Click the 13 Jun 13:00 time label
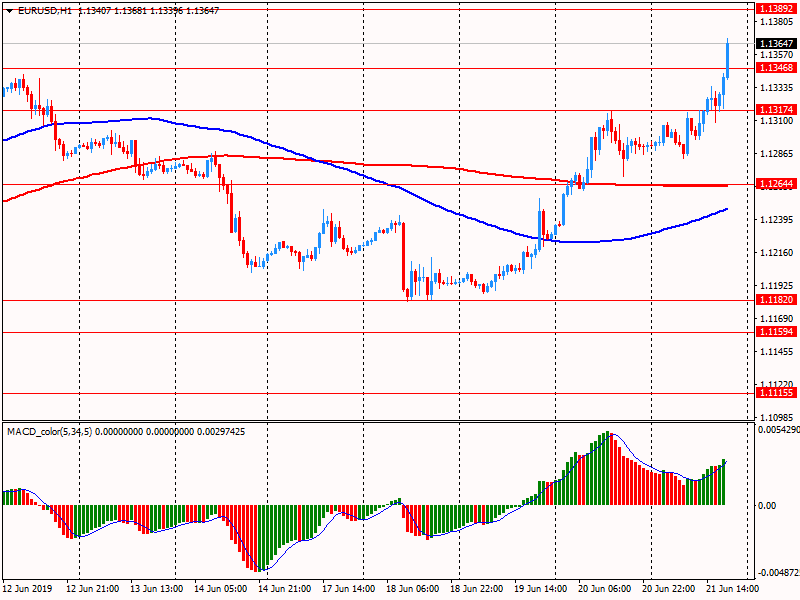Viewport: 800px width, 600px height. pos(157,588)
